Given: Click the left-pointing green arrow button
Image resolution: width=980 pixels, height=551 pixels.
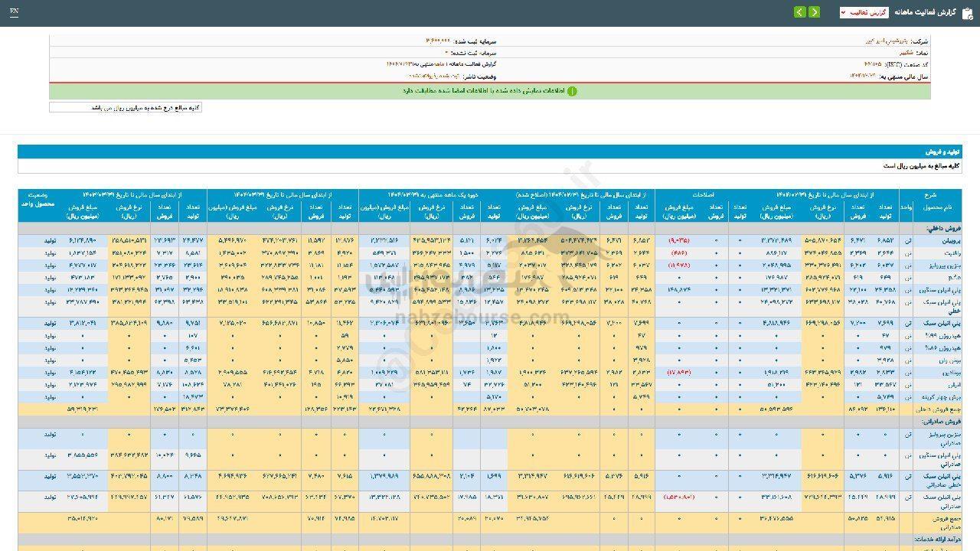Looking at the screenshot, I should (800, 12).
